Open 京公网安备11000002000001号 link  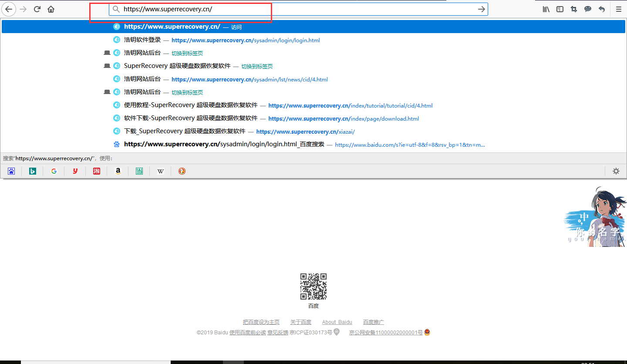386,333
